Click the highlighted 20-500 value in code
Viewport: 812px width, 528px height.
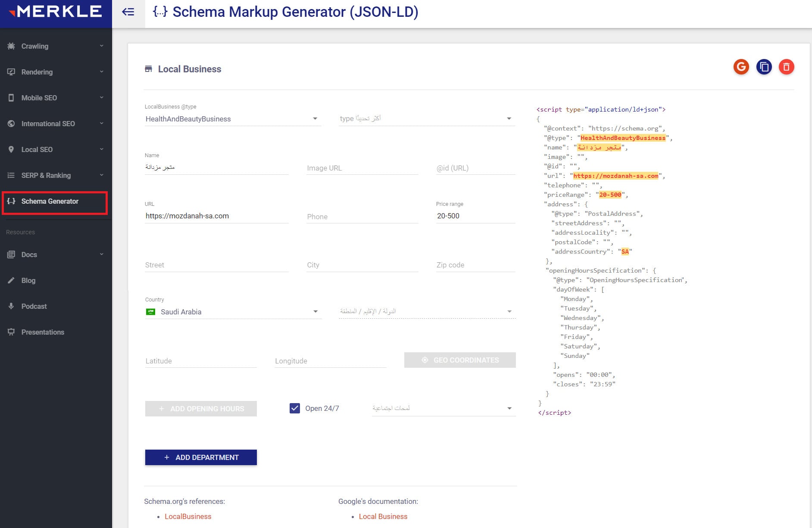pos(610,195)
